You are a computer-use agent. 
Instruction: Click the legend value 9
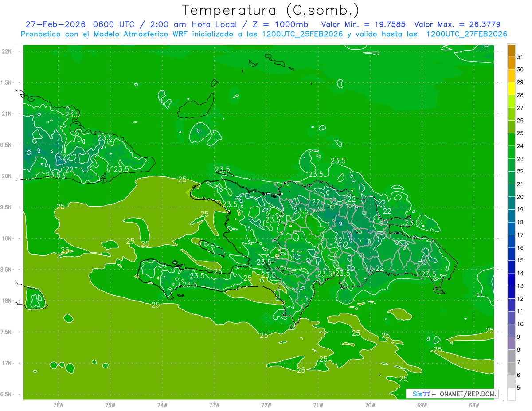pos(519,337)
